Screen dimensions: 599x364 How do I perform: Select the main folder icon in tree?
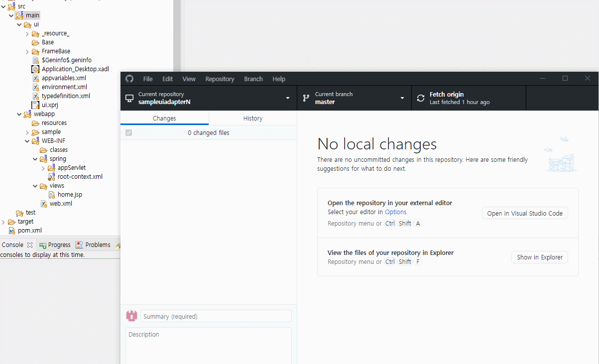[x=19, y=15]
